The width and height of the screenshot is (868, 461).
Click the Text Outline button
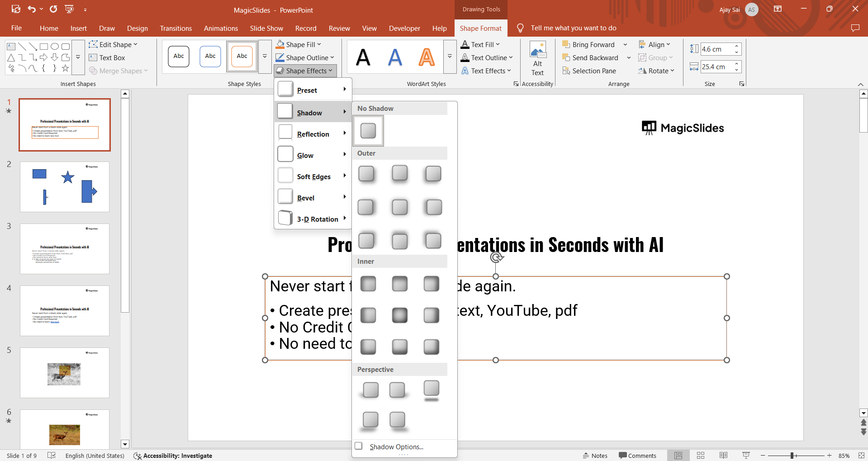point(487,57)
